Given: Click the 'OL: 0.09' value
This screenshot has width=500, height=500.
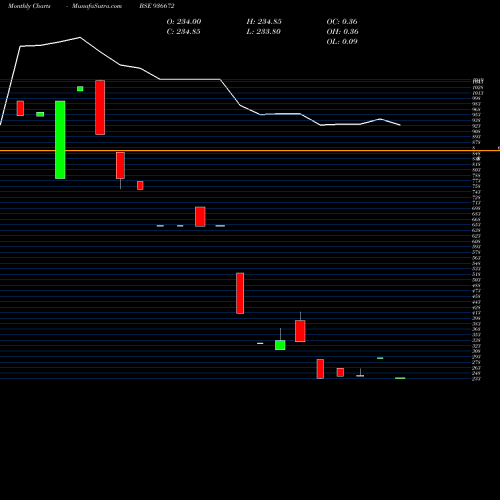Looking at the screenshot, I should pyautogui.click(x=342, y=42).
